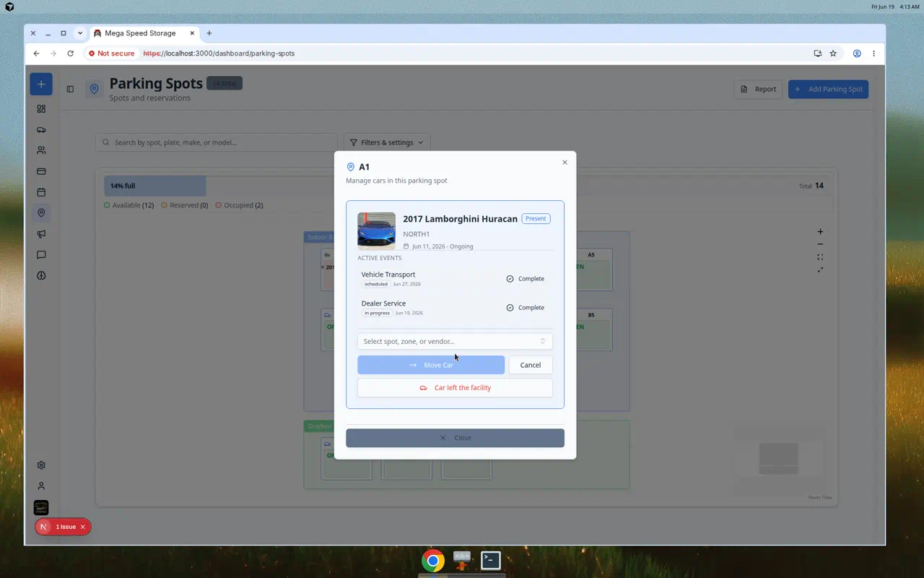This screenshot has height=578, width=924.
Task: Click the clock Fri Jun 19 4:13 AM
Action: [895, 7]
